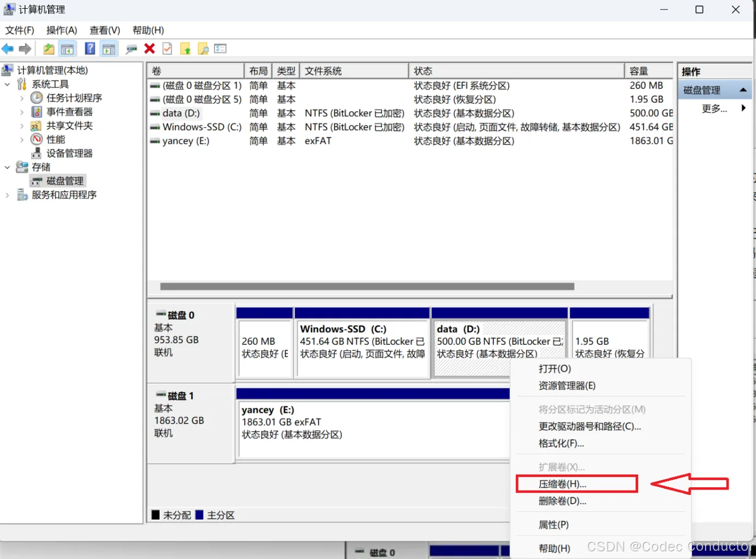The width and height of the screenshot is (756, 559).
Task: Click the folder with magnifier icon
Action: point(203,49)
